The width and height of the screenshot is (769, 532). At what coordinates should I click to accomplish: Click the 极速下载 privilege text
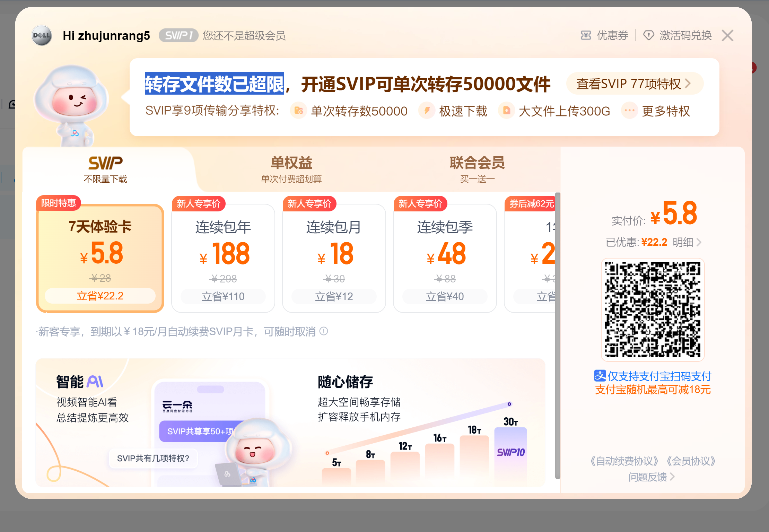coord(463,111)
